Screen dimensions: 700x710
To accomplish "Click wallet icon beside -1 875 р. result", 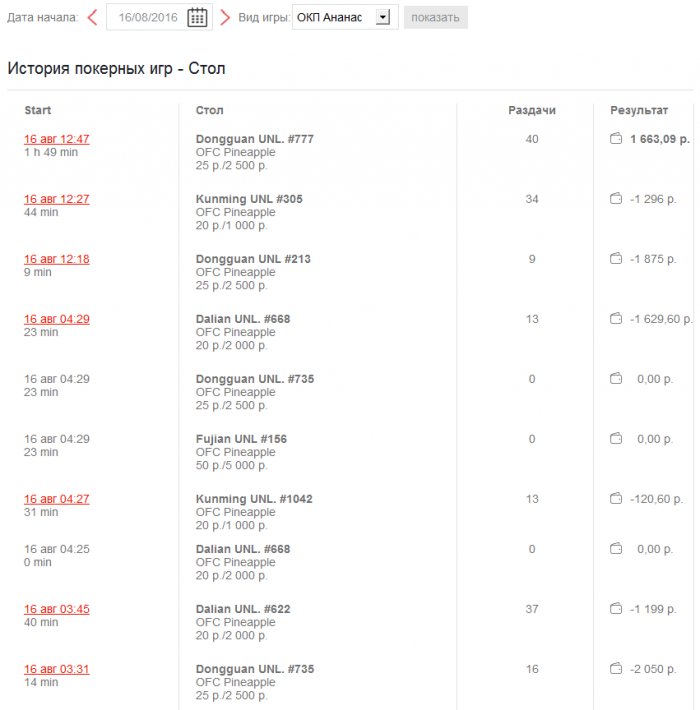I will coord(616,258).
